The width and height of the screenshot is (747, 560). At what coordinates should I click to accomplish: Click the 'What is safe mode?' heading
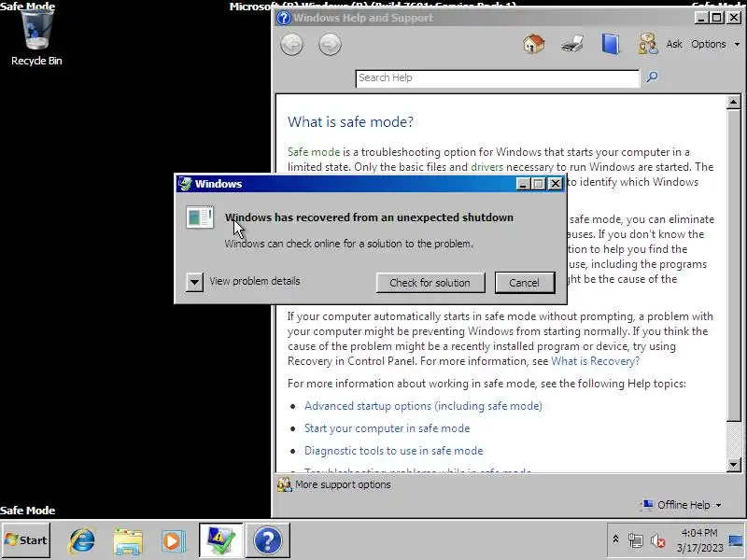coord(350,122)
